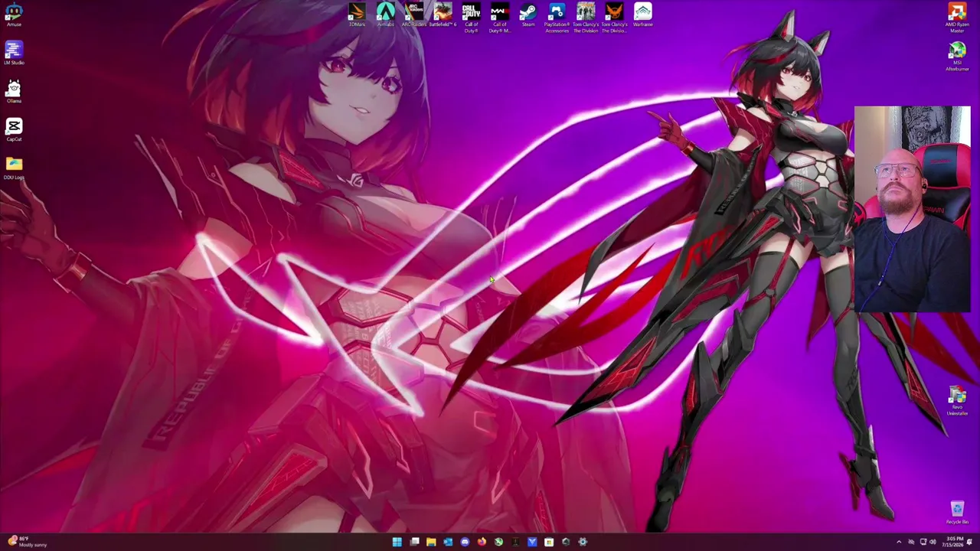
Task: Open File Explorer from the taskbar
Action: click(431, 542)
